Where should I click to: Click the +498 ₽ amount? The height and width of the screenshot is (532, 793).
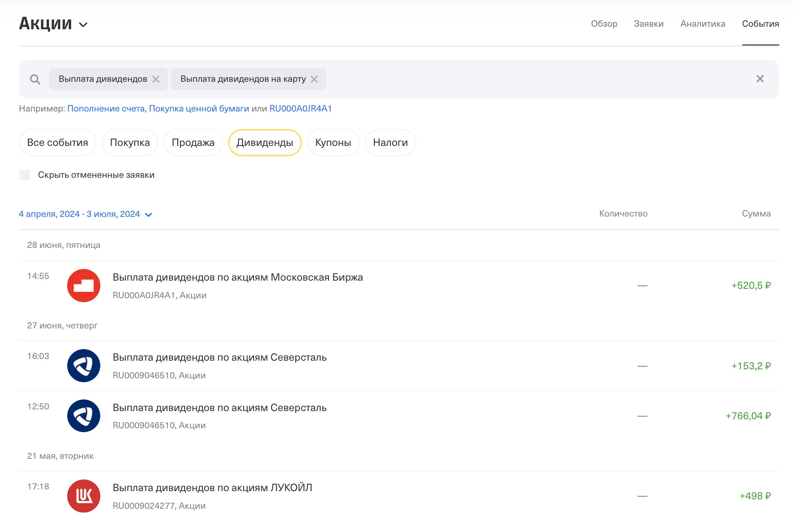[755, 496]
